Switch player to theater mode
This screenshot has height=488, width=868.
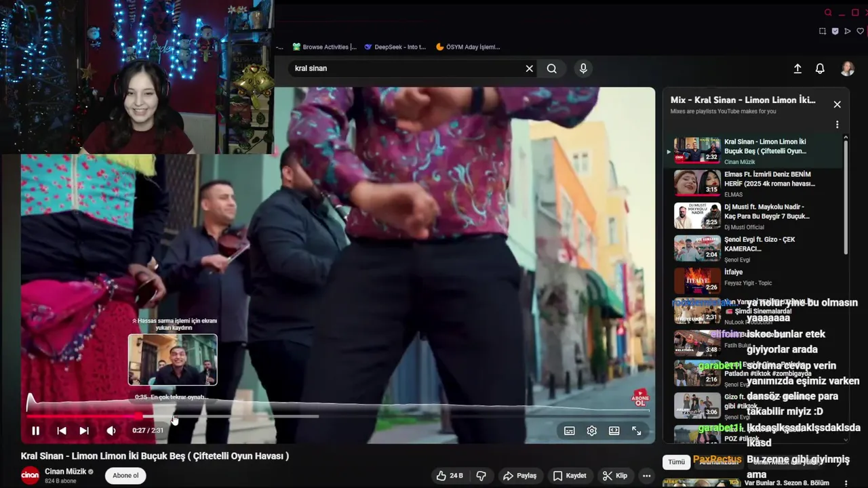pos(614,430)
